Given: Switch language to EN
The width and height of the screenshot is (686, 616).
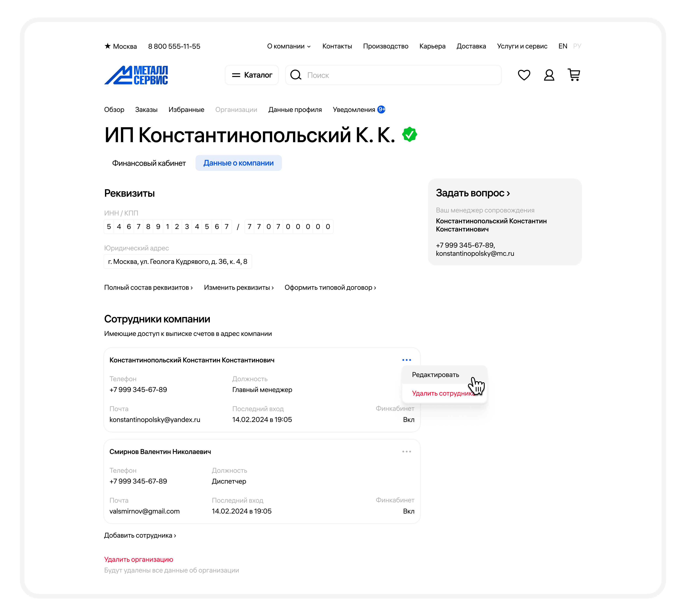Looking at the screenshot, I should pos(563,46).
